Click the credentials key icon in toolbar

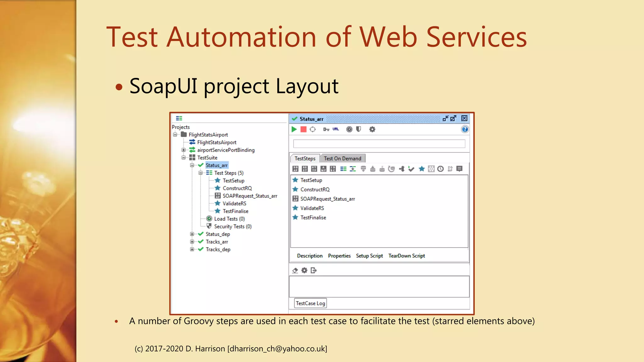(326, 129)
